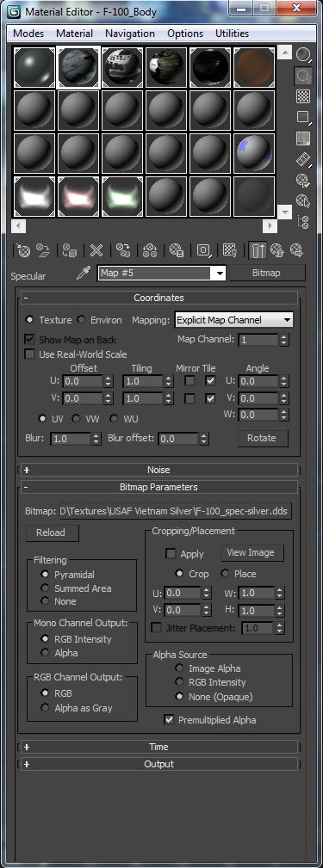Click the Blur offset input field
Screen dimensions: 323x868
[x=178, y=439]
